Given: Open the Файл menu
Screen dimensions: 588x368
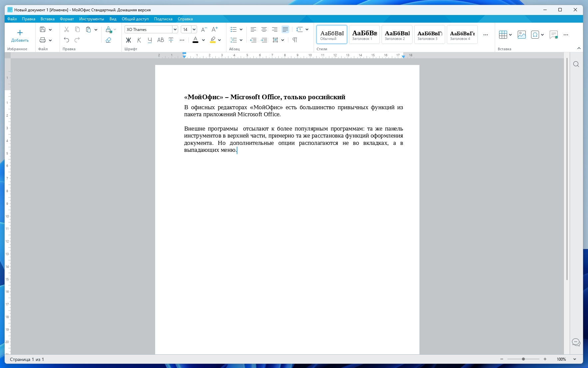Looking at the screenshot, I should (x=12, y=19).
